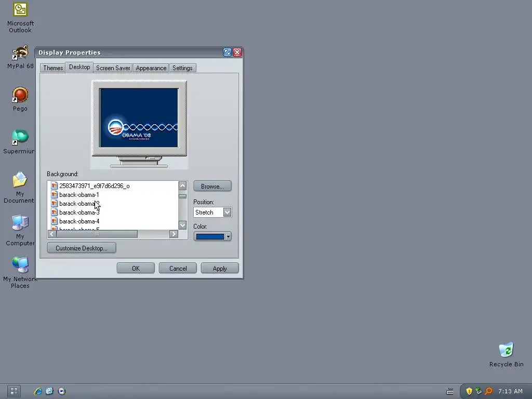
Task: Click the background list scroll down arrow
Action: [182, 225]
